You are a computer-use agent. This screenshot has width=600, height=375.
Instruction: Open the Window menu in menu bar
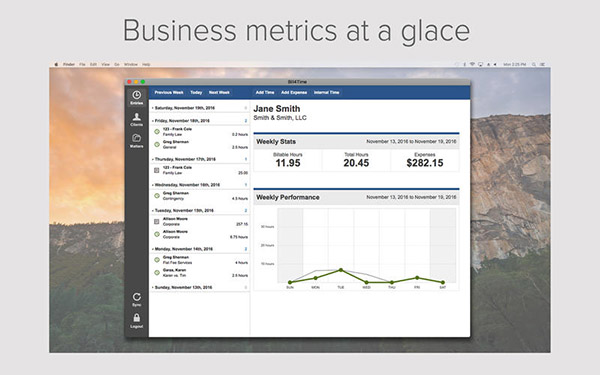[x=131, y=64]
